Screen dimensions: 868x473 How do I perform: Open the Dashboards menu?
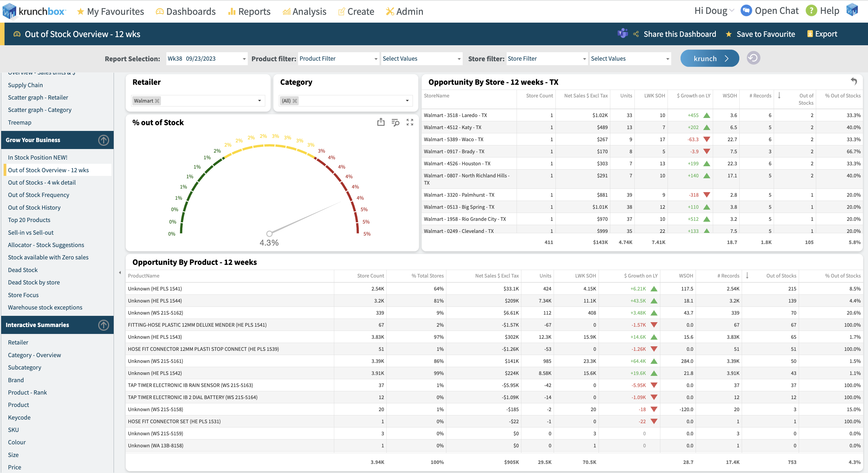coord(186,11)
